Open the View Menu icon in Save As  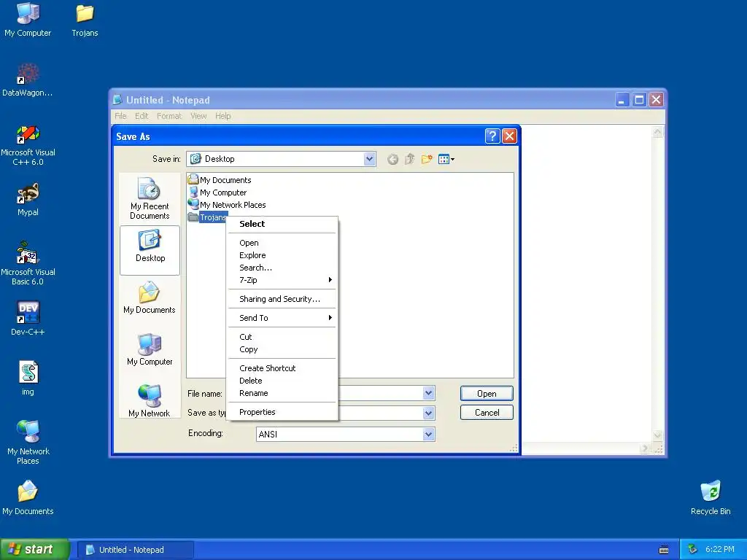[446, 159]
